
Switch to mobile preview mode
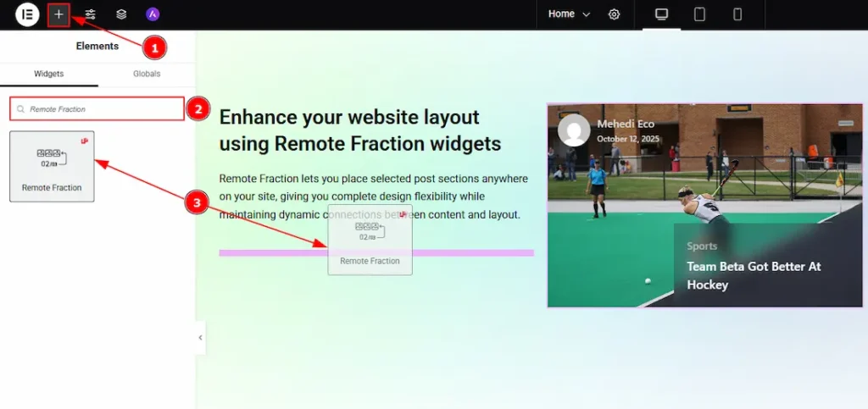(737, 14)
